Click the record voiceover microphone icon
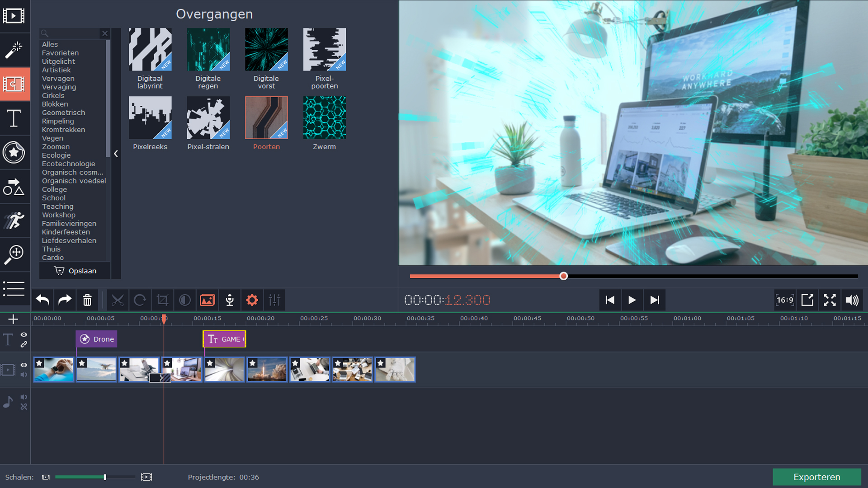Image resolution: width=868 pixels, height=488 pixels. [x=230, y=300]
